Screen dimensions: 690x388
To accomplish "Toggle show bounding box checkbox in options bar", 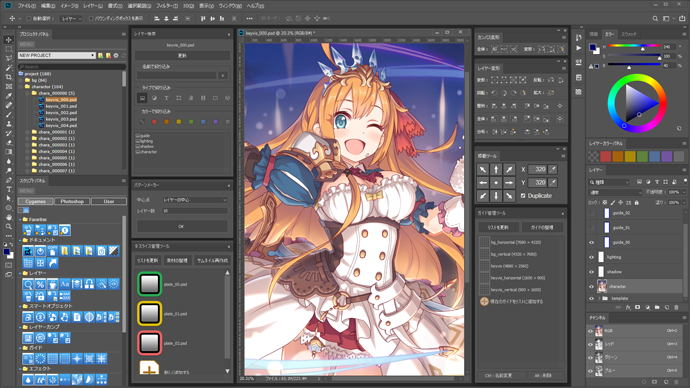I will pos(91,18).
